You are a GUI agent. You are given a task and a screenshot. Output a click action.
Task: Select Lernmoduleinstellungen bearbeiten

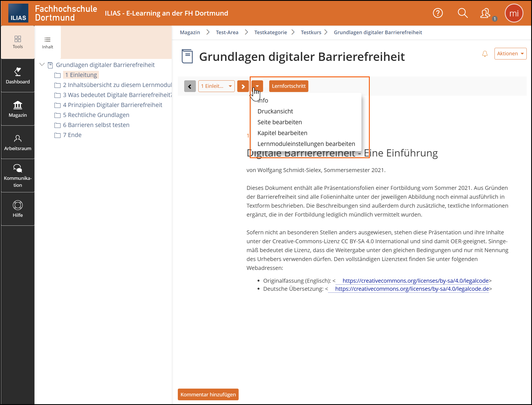(x=306, y=144)
